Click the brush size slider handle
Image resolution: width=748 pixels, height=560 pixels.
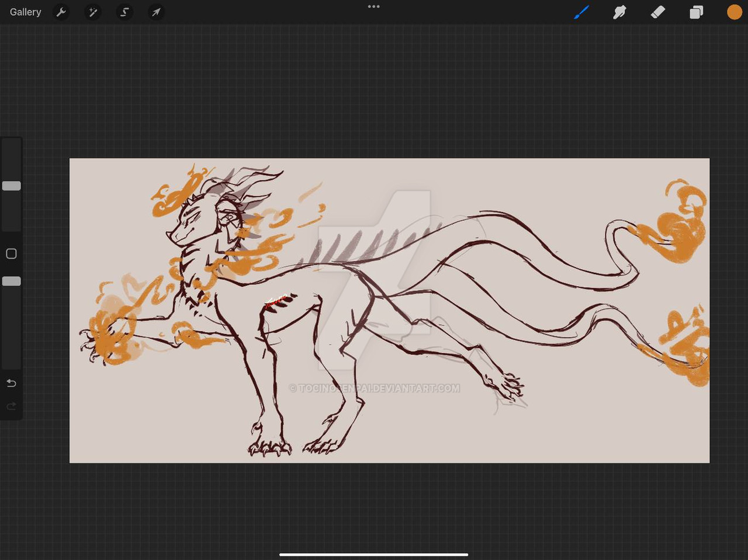(x=12, y=186)
